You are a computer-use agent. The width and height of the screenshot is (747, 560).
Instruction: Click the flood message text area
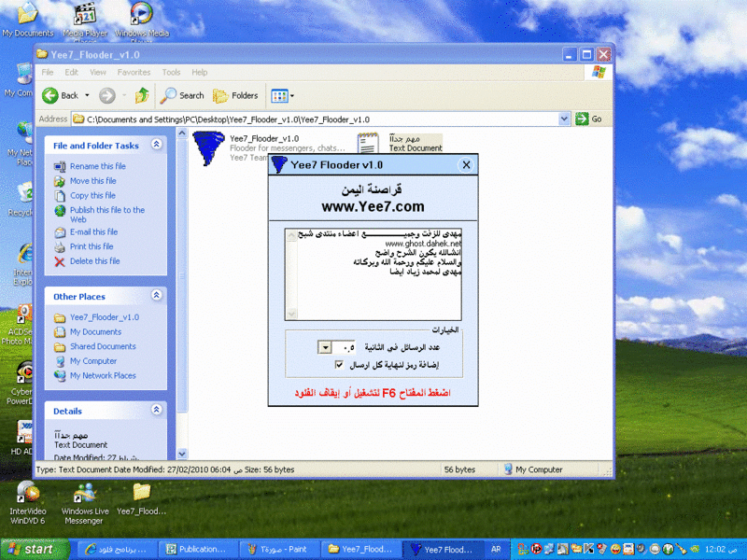373,274
